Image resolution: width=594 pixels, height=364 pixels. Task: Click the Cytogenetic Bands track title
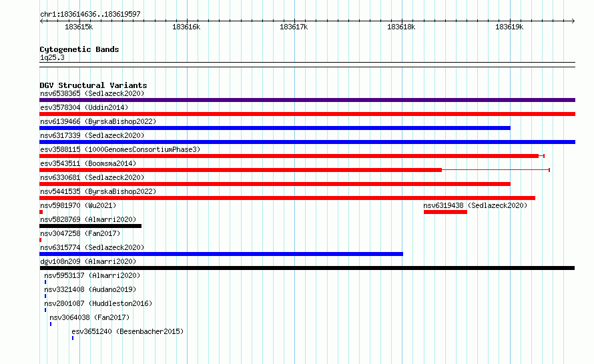79,49
